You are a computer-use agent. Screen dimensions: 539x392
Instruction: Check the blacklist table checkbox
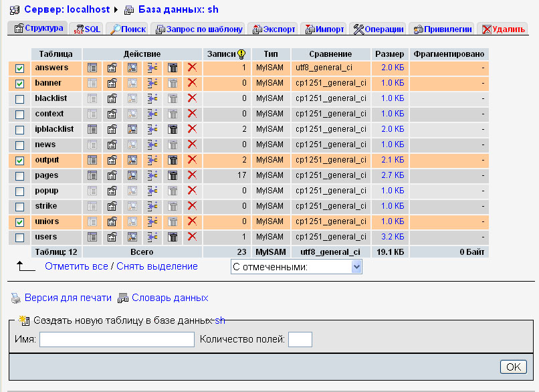pos(19,99)
